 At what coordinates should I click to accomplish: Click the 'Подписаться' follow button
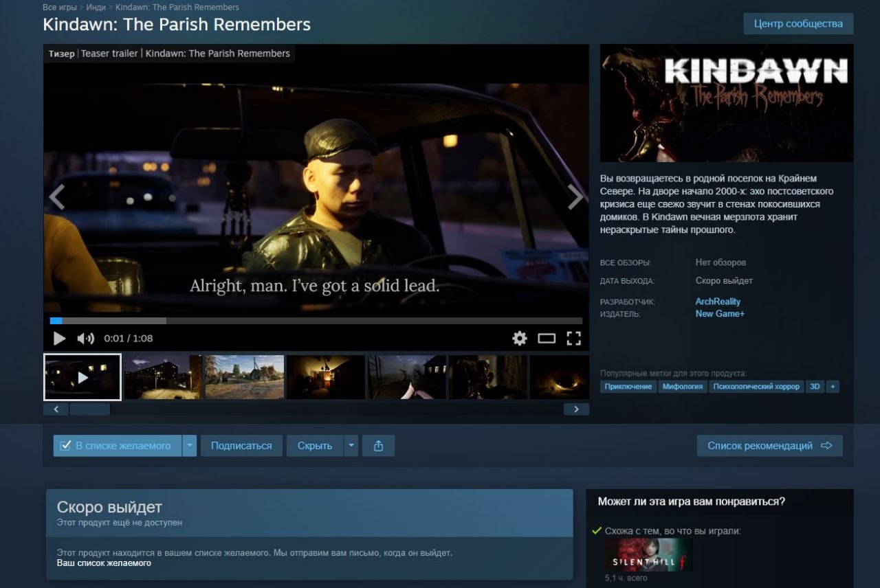(x=241, y=446)
